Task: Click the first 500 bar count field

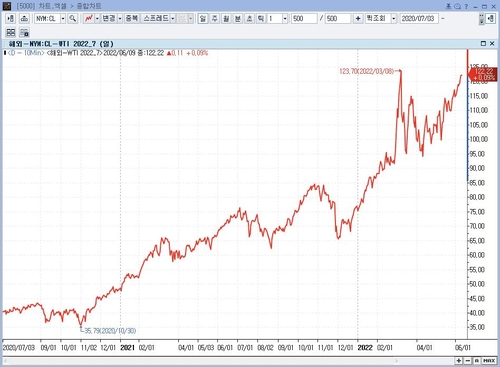Action: 304,18
